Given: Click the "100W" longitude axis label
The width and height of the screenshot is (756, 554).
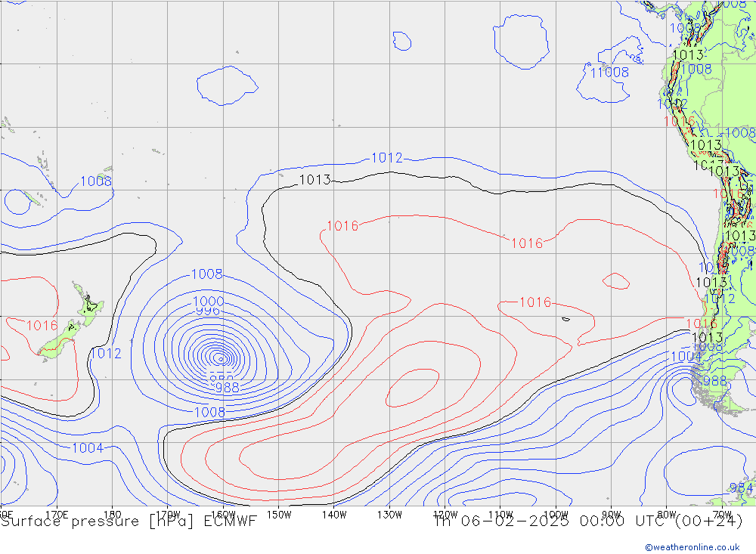Looking at the screenshot, I should click(556, 515).
